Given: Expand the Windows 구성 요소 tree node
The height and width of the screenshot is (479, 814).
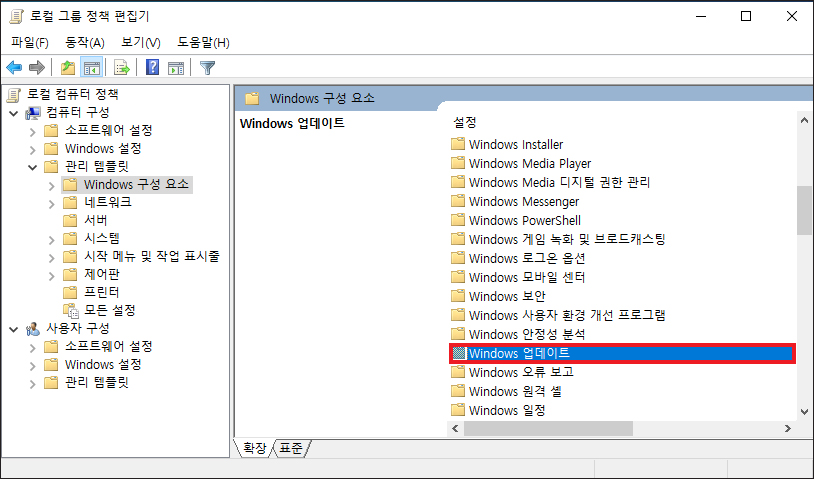Looking at the screenshot, I should pos(51,185).
